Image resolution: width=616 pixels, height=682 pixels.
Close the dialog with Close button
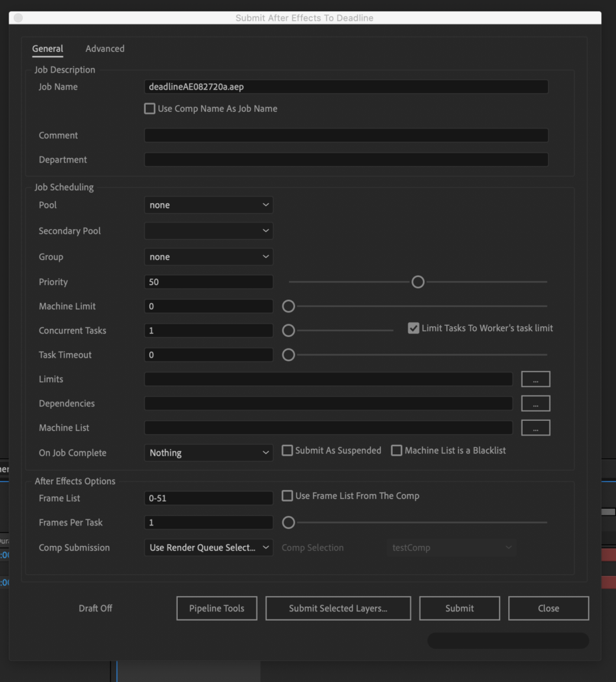(549, 608)
